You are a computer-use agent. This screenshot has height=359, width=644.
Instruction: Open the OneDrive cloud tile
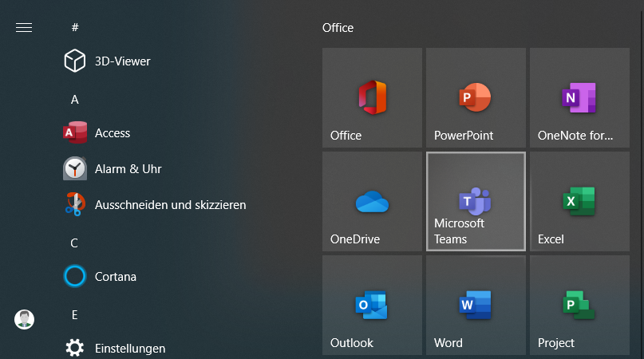tap(372, 201)
